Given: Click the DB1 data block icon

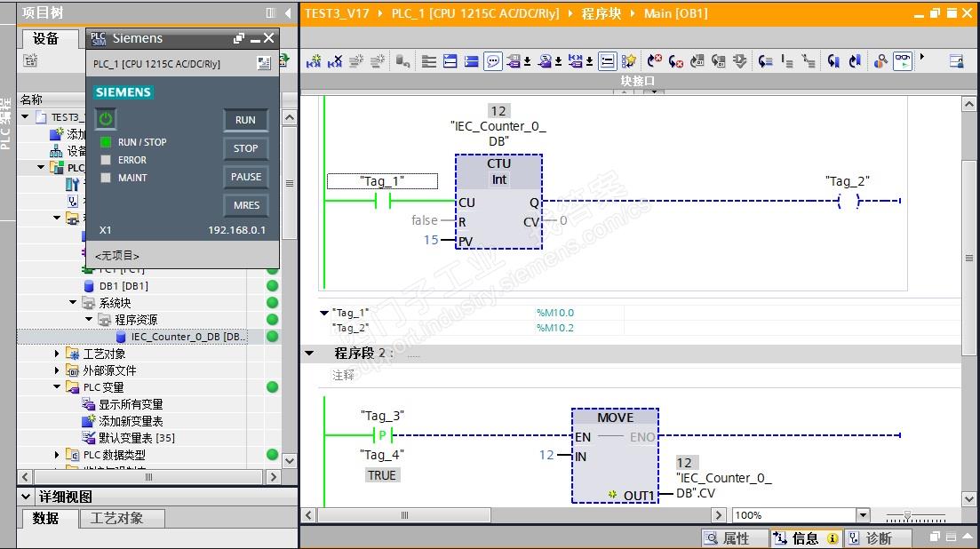Looking at the screenshot, I should 89,285.
